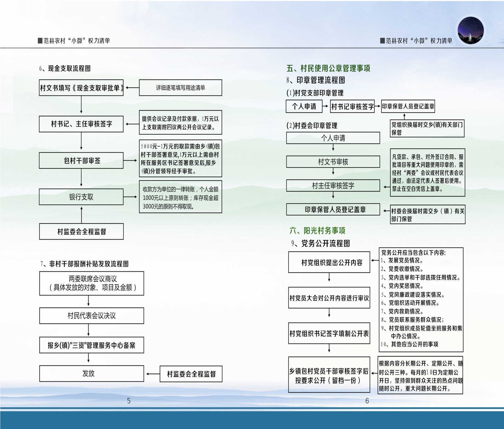Select heading 6、现金支取流程图
The image size is (504, 429).
tap(65, 68)
